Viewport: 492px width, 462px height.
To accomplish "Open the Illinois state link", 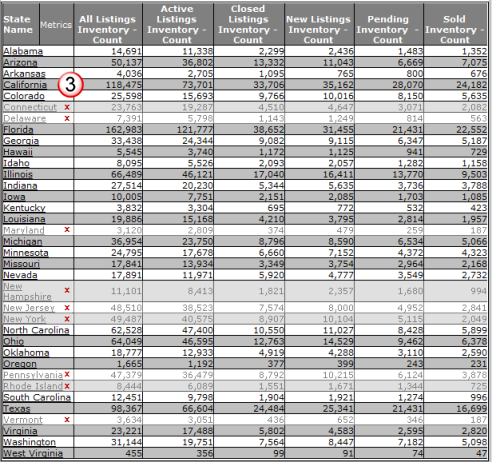I will [x=18, y=174].
